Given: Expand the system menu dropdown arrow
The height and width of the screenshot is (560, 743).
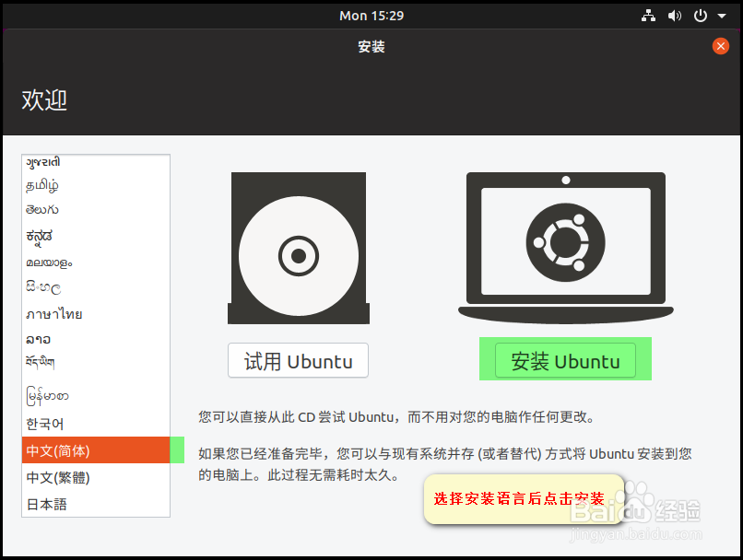Looking at the screenshot, I should click(x=722, y=16).
